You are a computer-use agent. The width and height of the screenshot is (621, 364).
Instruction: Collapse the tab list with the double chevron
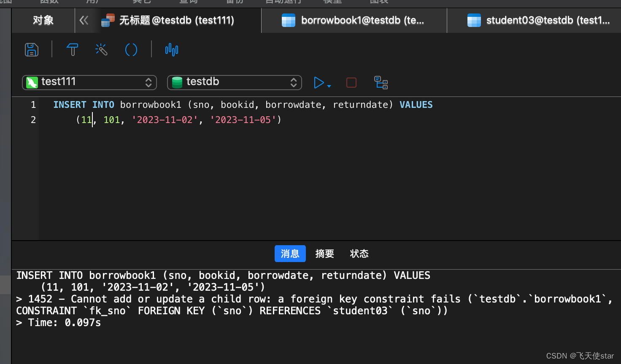(x=84, y=20)
